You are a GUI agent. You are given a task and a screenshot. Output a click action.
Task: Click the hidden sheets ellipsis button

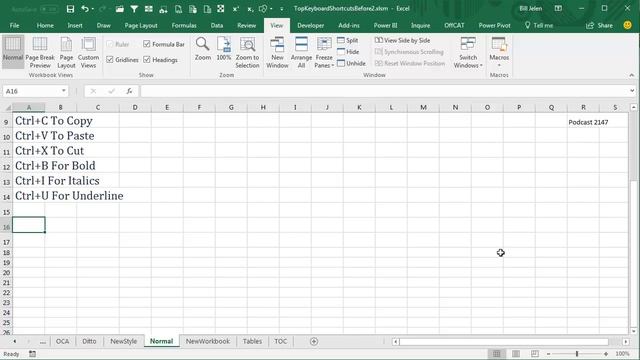point(42,342)
